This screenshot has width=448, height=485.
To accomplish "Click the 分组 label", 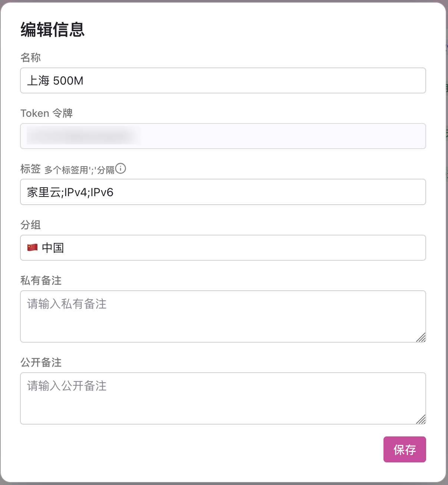I will pos(30,225).
